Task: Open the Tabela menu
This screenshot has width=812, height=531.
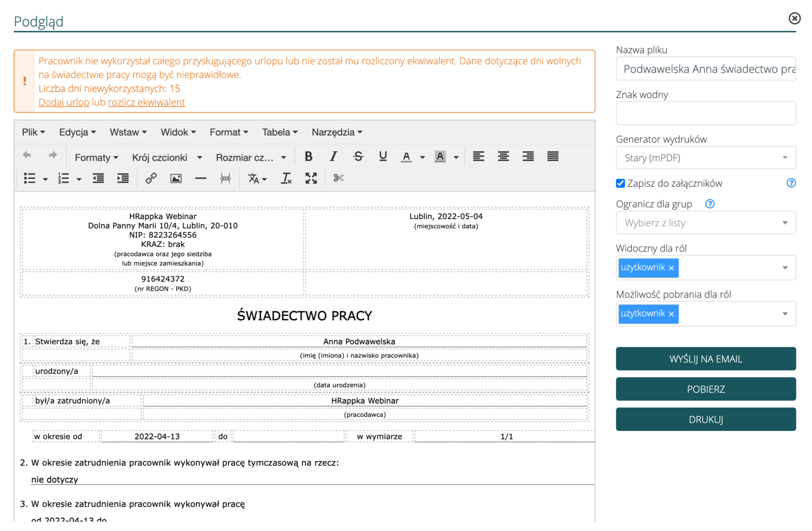Action: (280, 132)
